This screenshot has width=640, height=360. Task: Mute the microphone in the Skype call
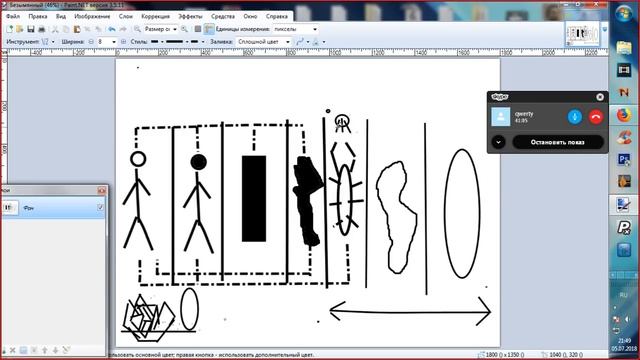point(575,117)
